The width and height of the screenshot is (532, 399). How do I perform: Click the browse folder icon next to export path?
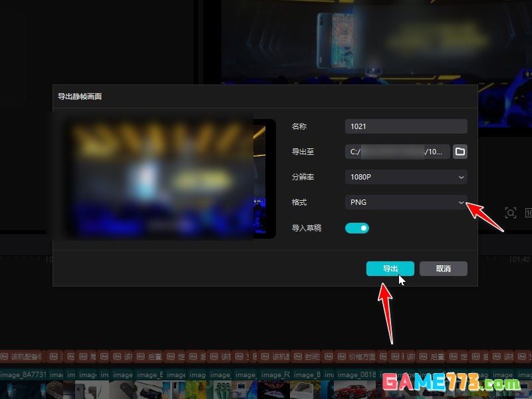pos(460,152)
